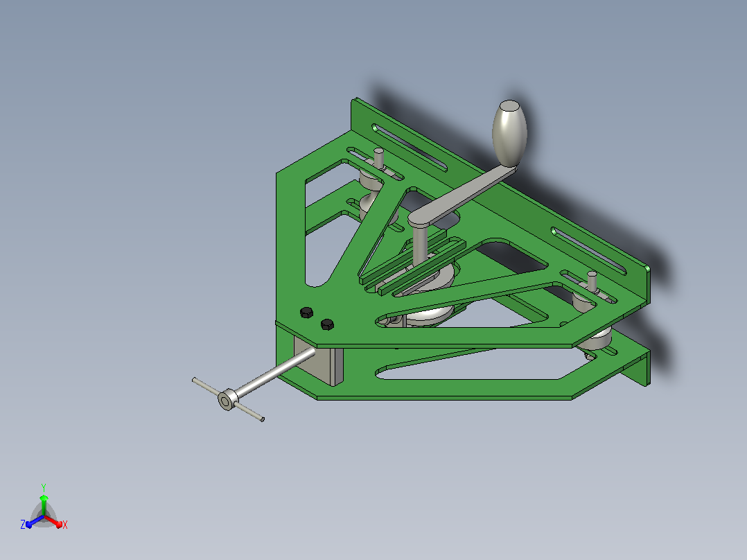Select the right long slot in the back wall

[x=589, y=251]
